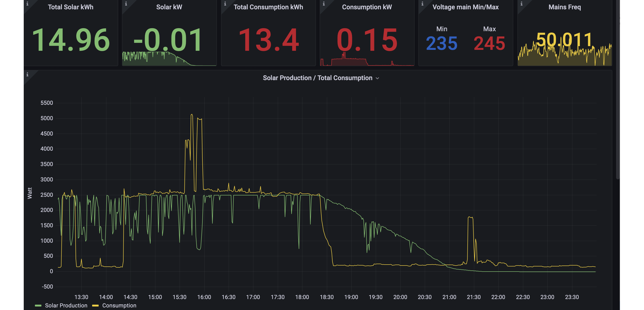Toggle Solar Production series in legend
Image resolution: width=644 pixels, height=310 pixels.
66,306
